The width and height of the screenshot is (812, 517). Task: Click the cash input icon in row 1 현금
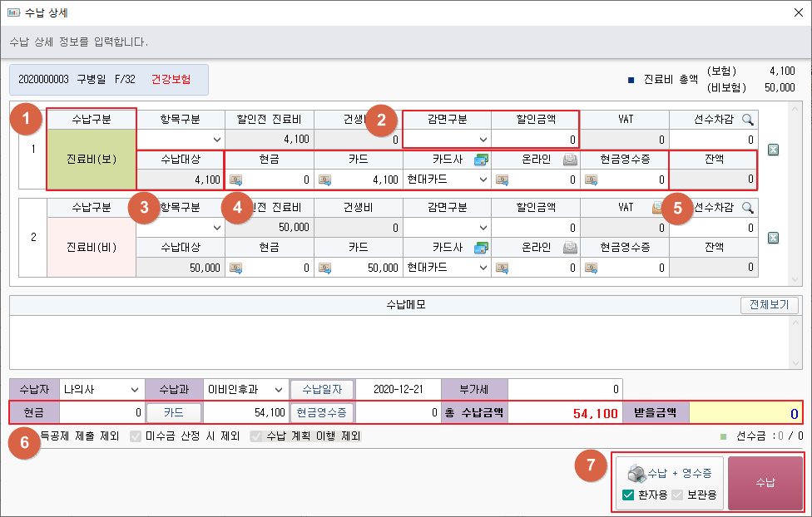pyautogui.click(x=236, y=179)
